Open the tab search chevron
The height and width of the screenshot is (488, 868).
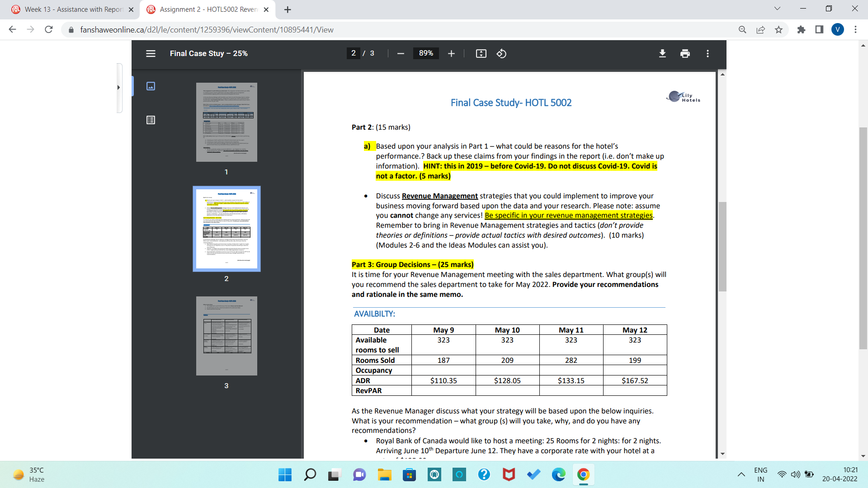click(x=777, y=8)
